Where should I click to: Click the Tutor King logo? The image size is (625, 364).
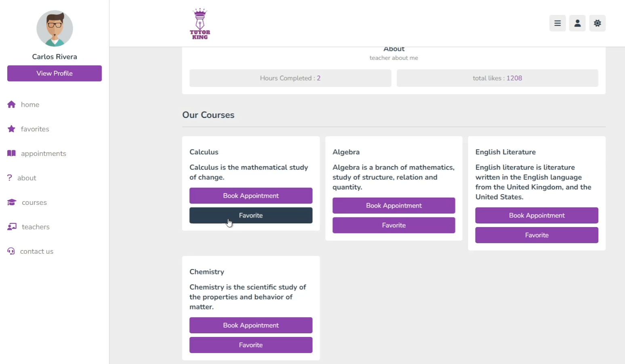click(200, 24)
